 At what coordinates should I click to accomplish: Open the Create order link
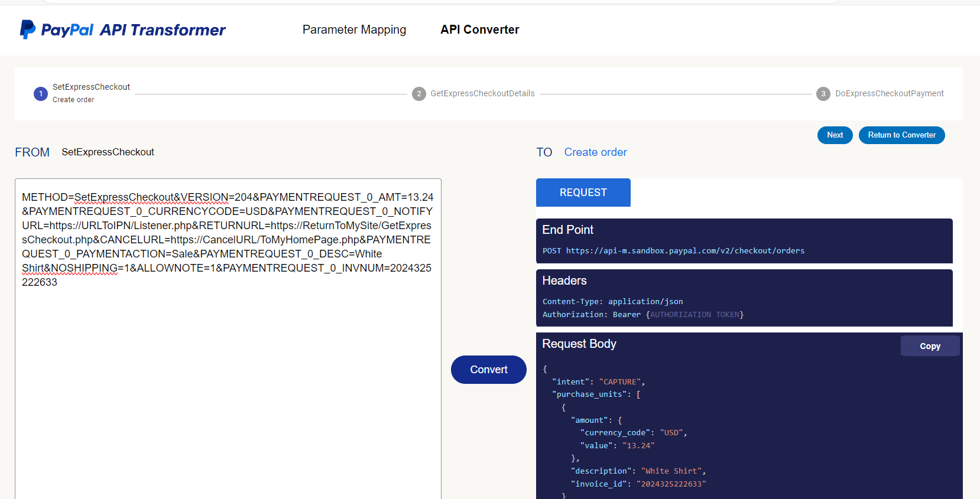coord(595,152)
